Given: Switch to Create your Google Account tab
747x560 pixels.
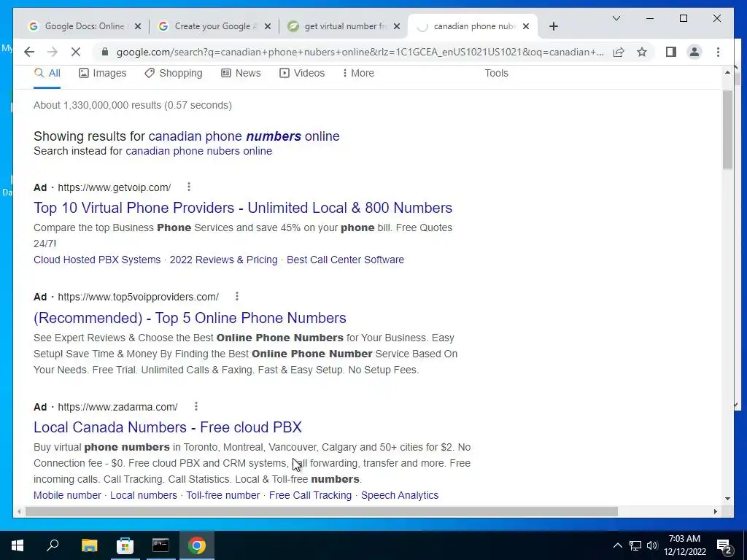Looking at the screenshot, I should [214, 26].
